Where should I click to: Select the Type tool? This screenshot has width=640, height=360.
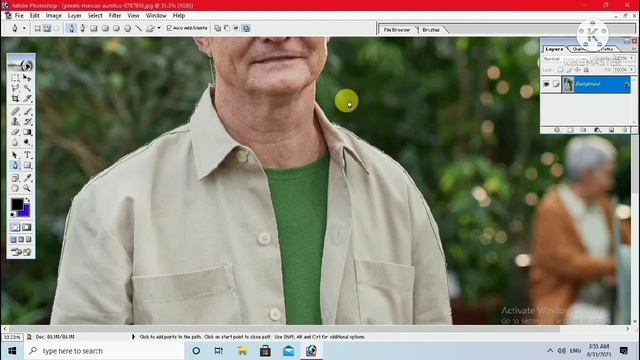(27, 155)
